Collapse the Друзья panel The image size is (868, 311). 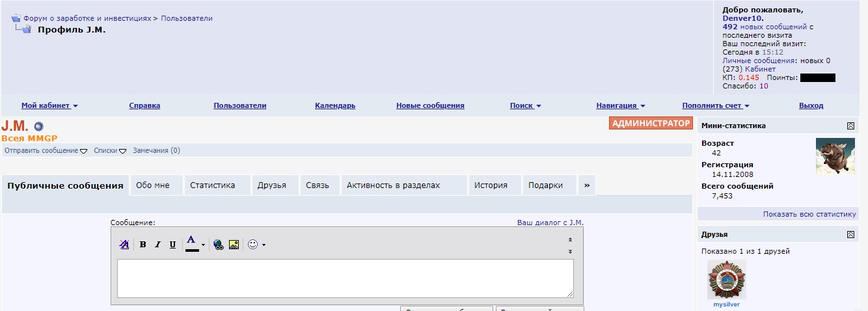(x=850, y=234)
